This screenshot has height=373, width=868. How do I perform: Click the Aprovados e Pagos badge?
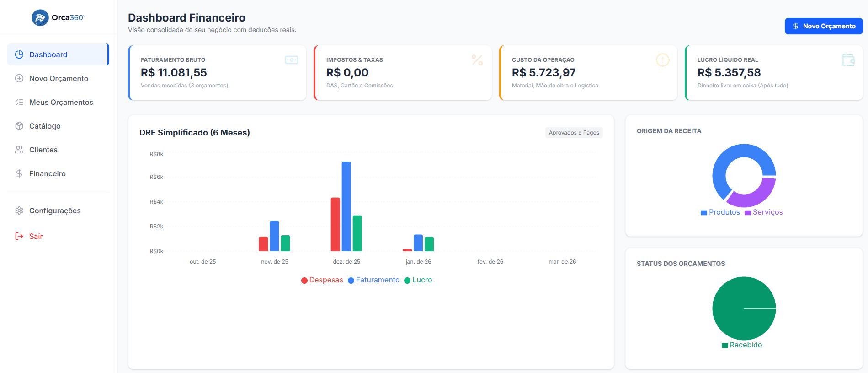(574, 133)
